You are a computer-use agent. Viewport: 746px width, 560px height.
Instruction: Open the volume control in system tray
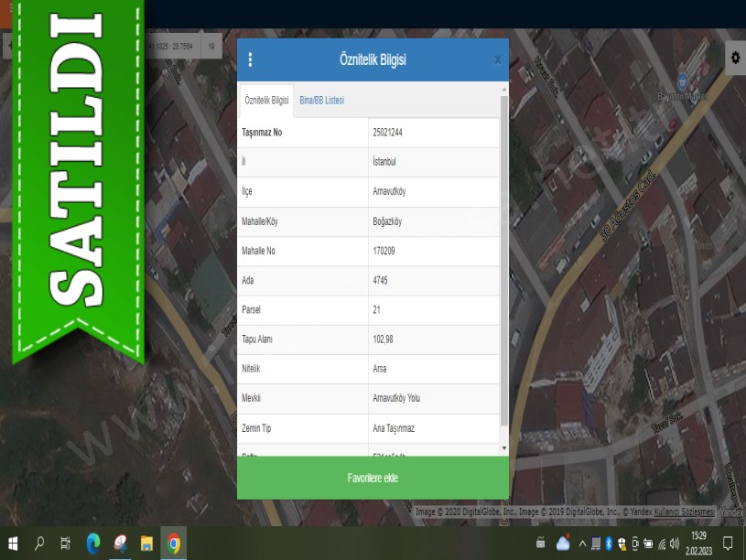click(675, 544)
